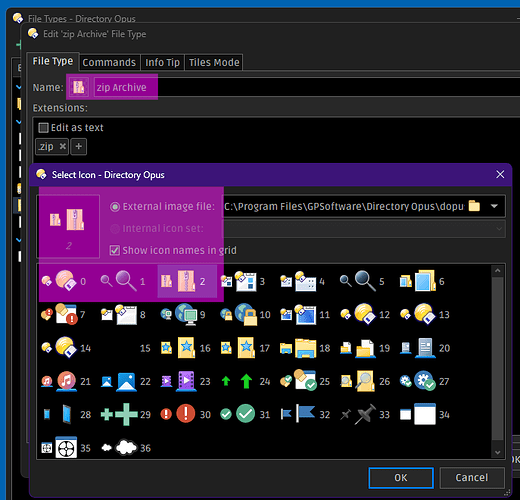
Task: Pick the green up arrow icon 24
Action: coord(246,381)
